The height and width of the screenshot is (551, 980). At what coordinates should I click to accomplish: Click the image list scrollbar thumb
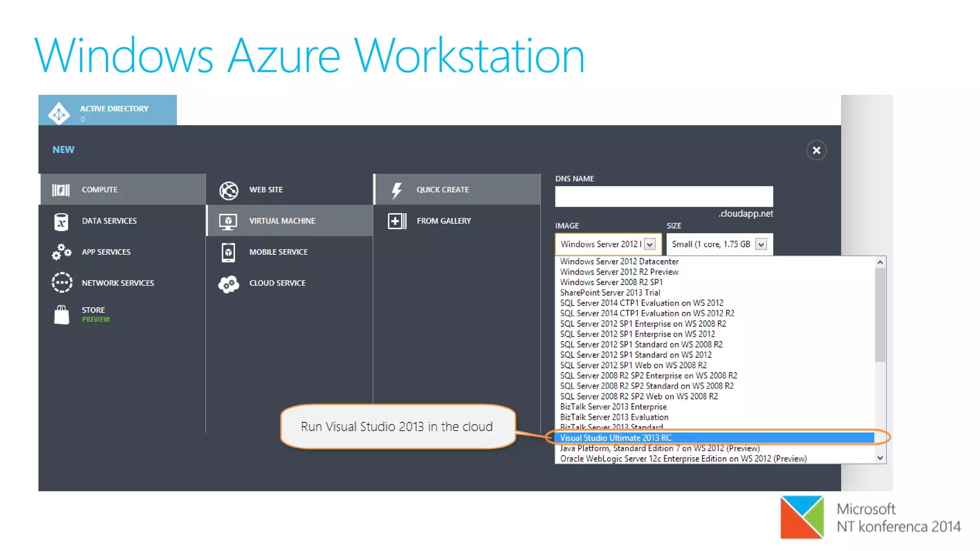(x=880, y=315)
